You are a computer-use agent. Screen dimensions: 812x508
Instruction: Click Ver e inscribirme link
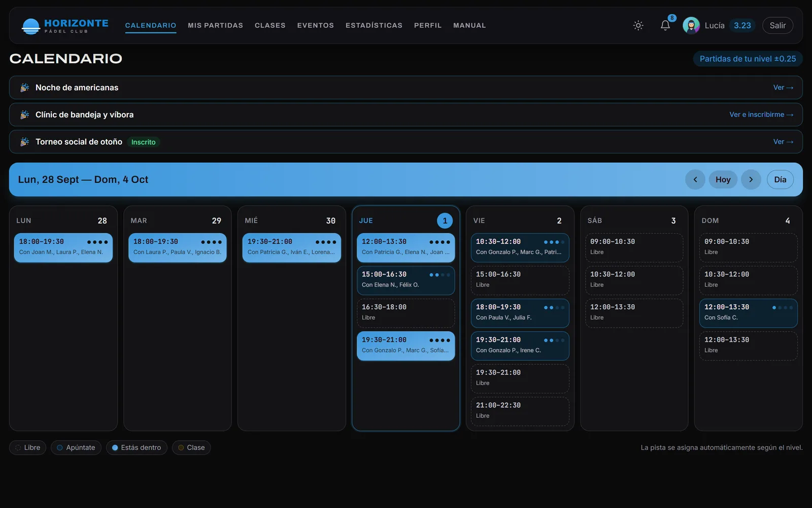pos(761,115)
